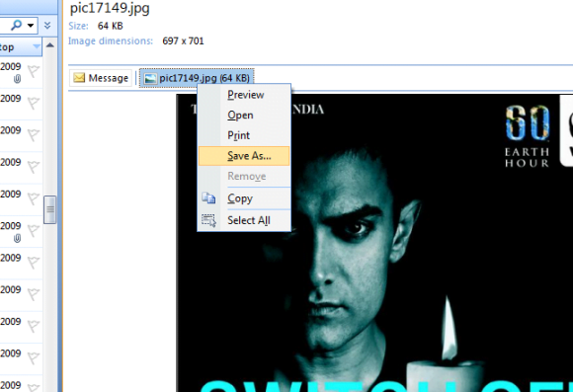
Task: Click the scroll up arrow of message list
Action: click(50, 45)
